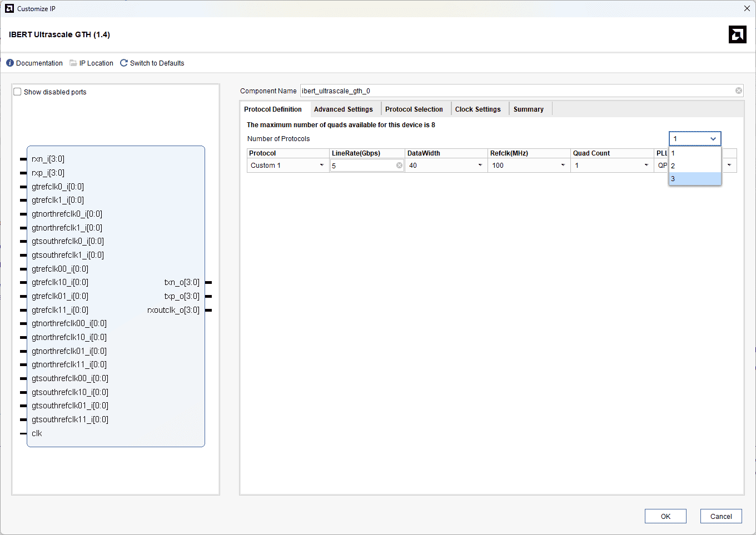Go to the Summary tab
The image size is (756, 535).
[x=528, y=109]
